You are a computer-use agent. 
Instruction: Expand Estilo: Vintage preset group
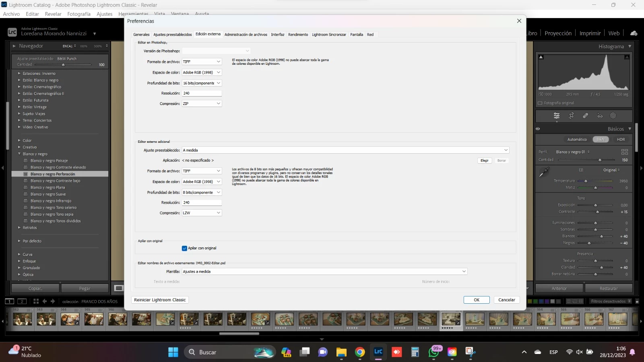tap(19, 107)
